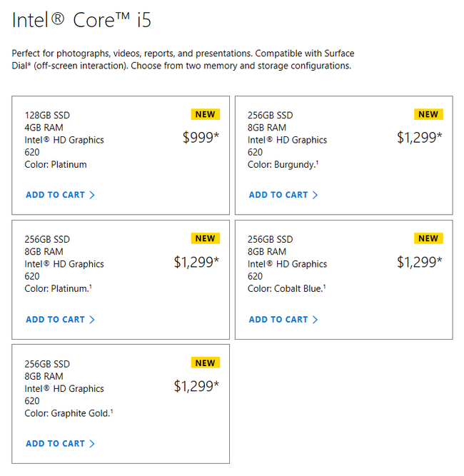Click the $1,299 price in the Burgundy card
Viewport: 464px width, 476px height.
(x=419, y=138)
